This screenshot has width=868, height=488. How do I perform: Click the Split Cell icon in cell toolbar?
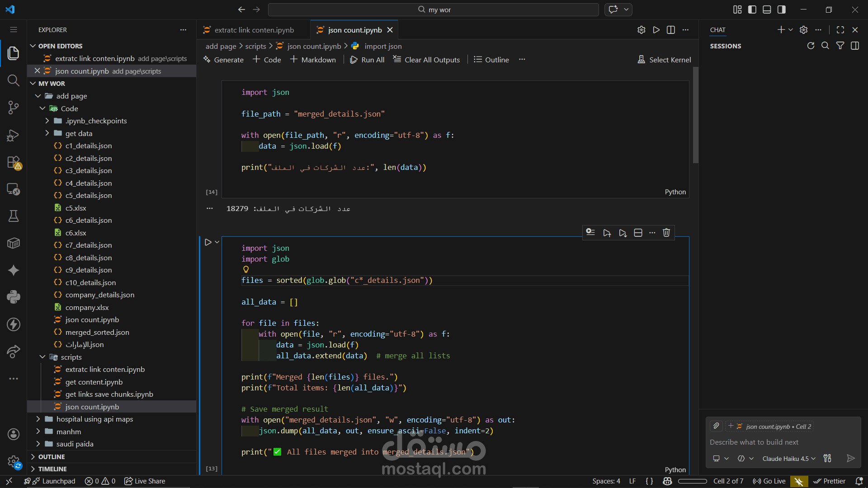tap(638, 233)
